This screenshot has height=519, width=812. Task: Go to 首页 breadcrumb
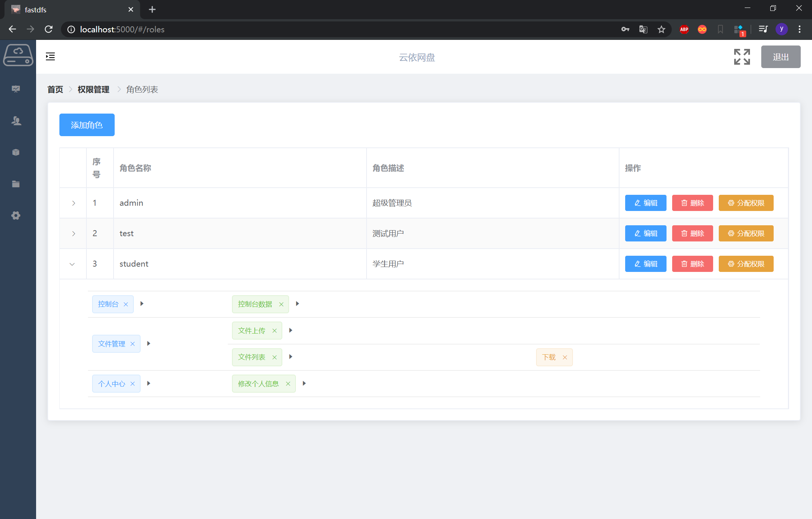click(x=55, y=90)
